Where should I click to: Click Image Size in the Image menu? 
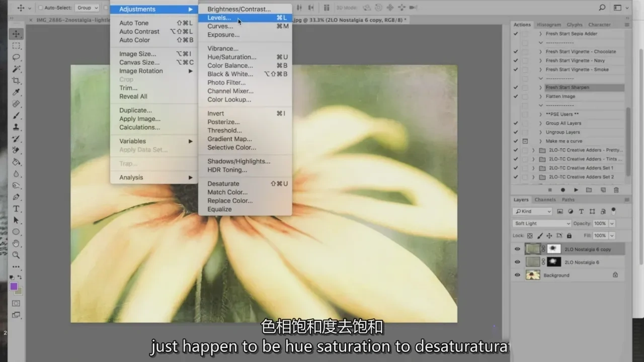[154, 54]
